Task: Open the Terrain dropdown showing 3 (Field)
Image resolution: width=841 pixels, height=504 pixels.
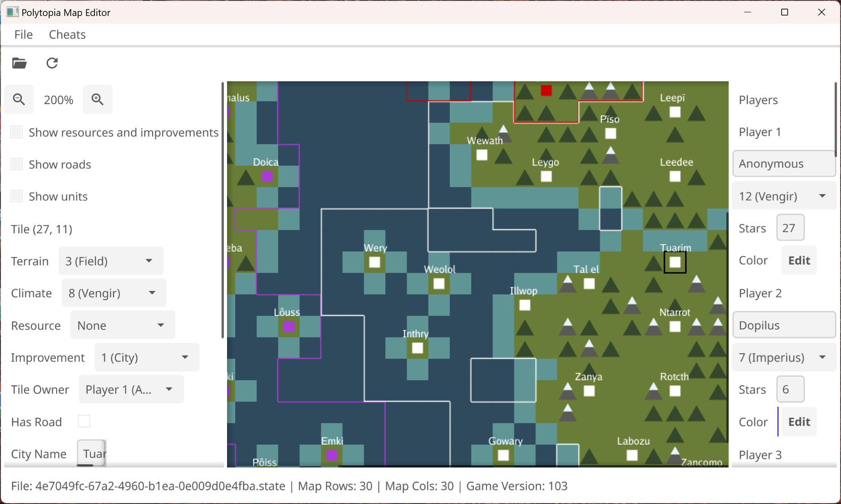Action: click(111, 261)
